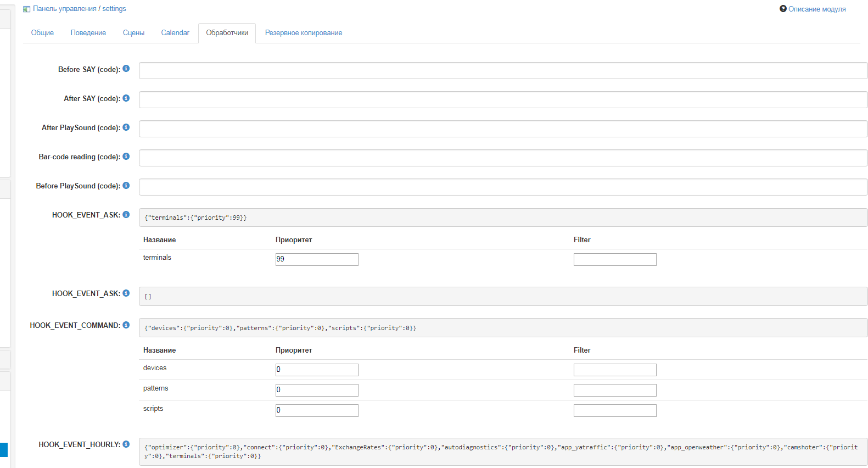Show the Before PlaySound (code) info tooltip icon
The width and height of the screenshot is (868, 468).
coord(126,186)
